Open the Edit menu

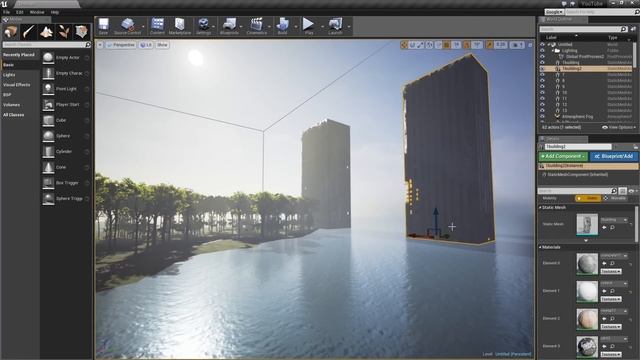pyautogui.click(x=20, y=12)
